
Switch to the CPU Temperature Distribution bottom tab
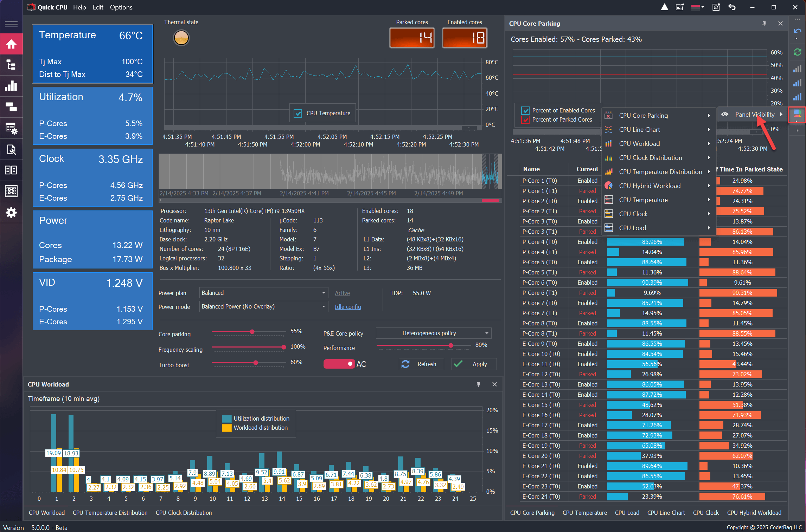[110, 513]
